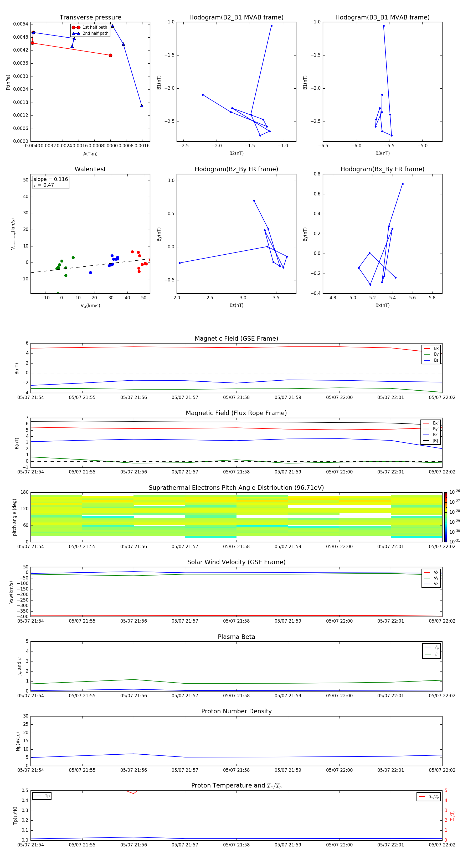The height and width of the screenshot is (868, 473).
Task: Click the topmost point in B2_B1 hodogram
Action: [271, 26]
